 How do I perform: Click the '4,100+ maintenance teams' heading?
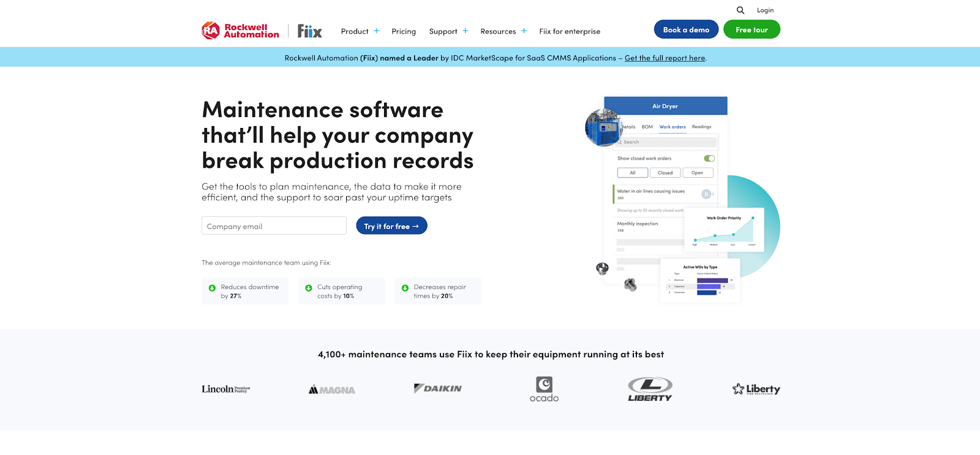point(491,355)
